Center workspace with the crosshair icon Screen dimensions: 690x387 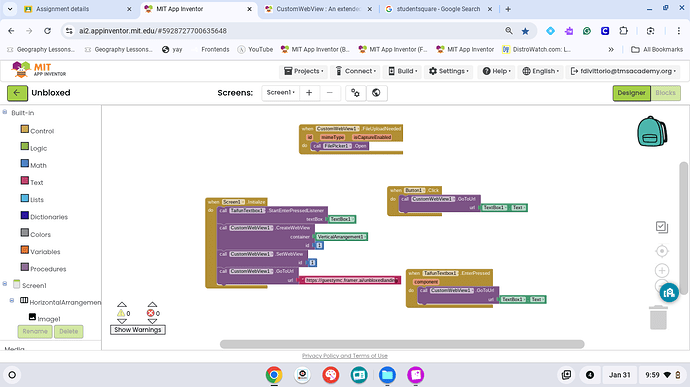[x=662, y=251]
